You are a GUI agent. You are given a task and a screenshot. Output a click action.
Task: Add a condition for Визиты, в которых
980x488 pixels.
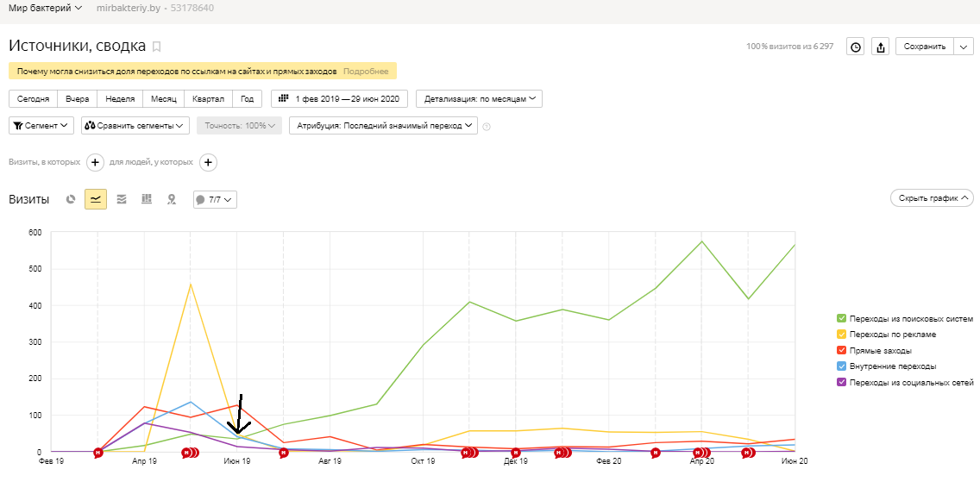tap(95, 162)
